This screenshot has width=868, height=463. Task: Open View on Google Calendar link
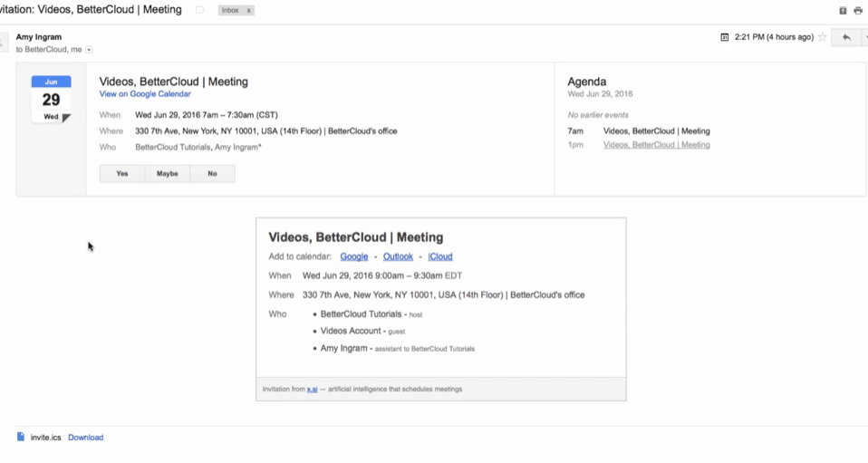pos(145,94)
